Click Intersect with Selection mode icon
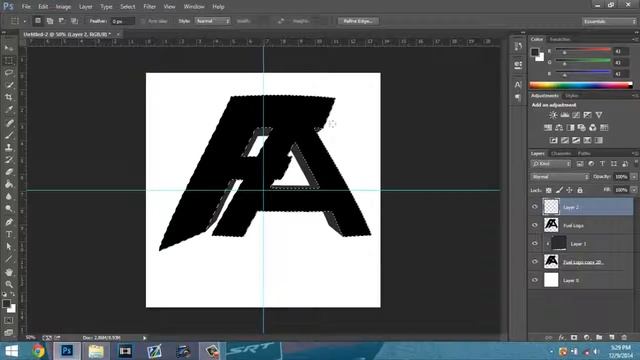This screenshot has width=640, height=360. coord(74,21)
